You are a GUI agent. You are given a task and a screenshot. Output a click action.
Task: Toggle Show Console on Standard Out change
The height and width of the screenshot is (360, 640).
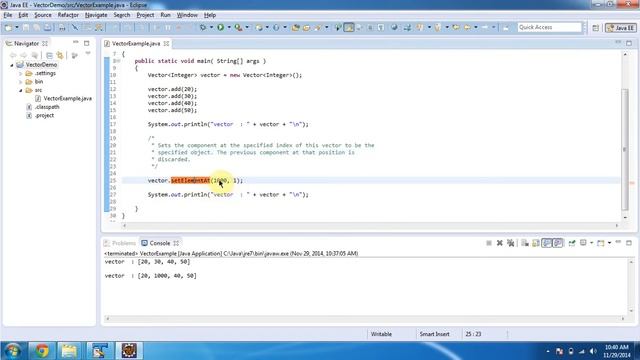(547, 243)
